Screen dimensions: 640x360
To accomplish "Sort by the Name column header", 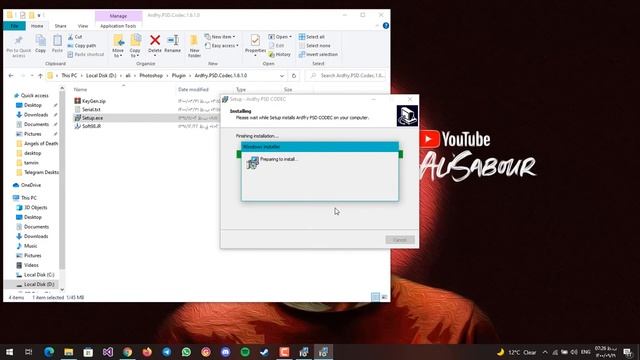I will point(80,89).
